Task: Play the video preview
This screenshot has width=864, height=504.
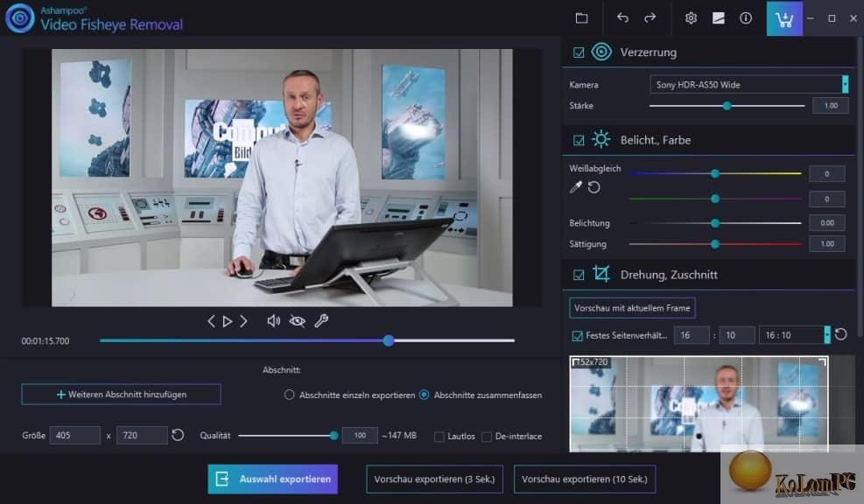Action: (x=227, y=321)
